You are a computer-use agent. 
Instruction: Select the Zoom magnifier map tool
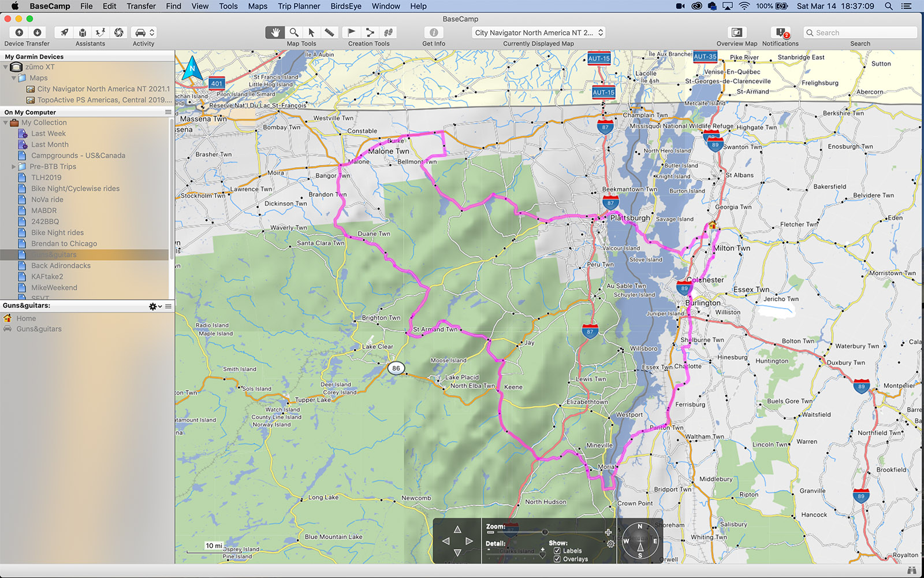[x=293, y=32]
